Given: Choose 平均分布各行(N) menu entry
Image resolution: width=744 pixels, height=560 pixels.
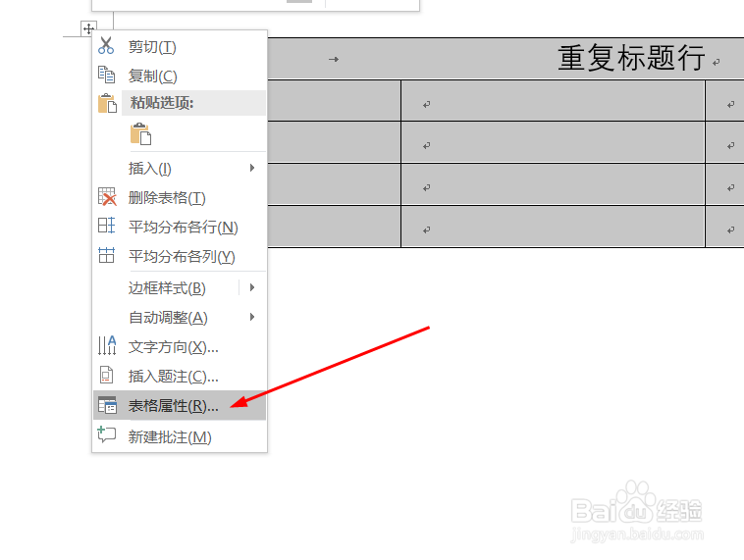Looking at the screenshot, I should point(180,228).
